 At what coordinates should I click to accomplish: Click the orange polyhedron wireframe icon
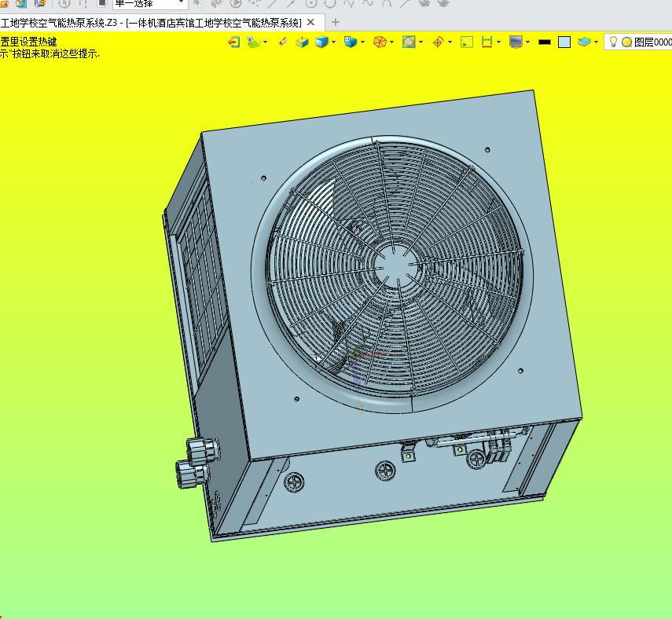click(x=380, y=42)
